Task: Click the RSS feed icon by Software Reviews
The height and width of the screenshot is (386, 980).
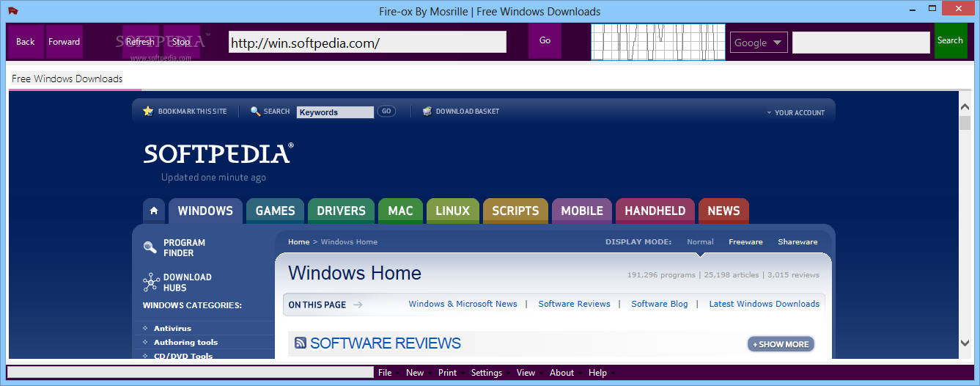Action: pos(301,343)
